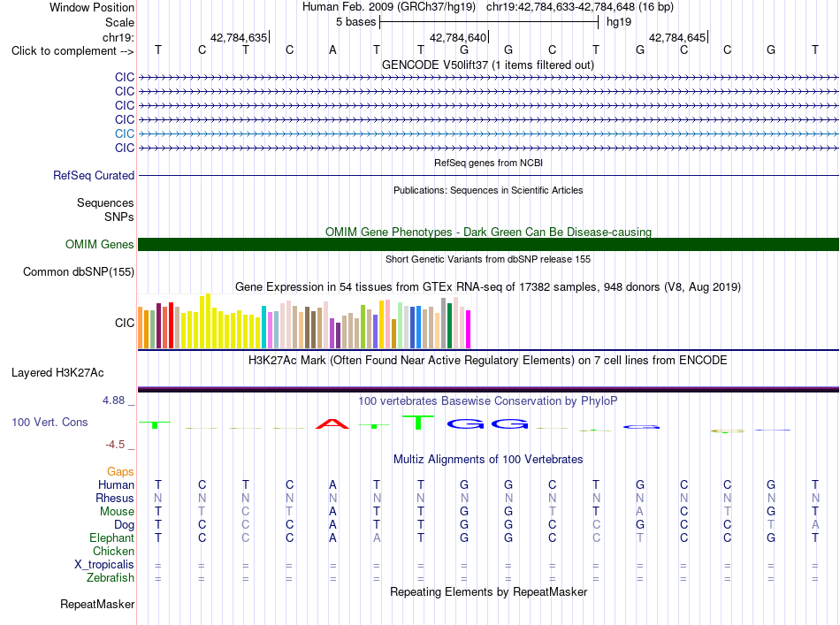
Task: Select the Window Position track label
Action: [x=92, y=7]
